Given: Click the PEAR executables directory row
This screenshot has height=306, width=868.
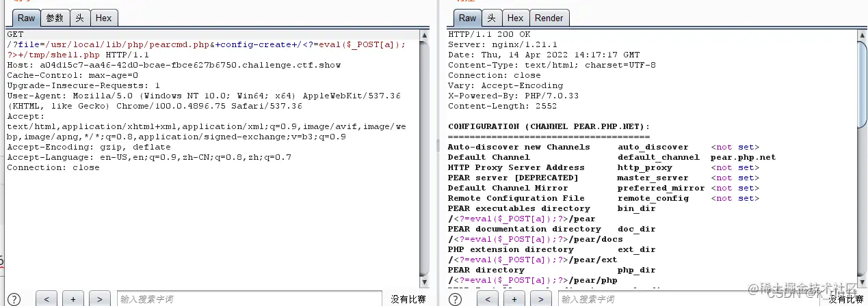Looking at the screenshot, I should [552, 208].
